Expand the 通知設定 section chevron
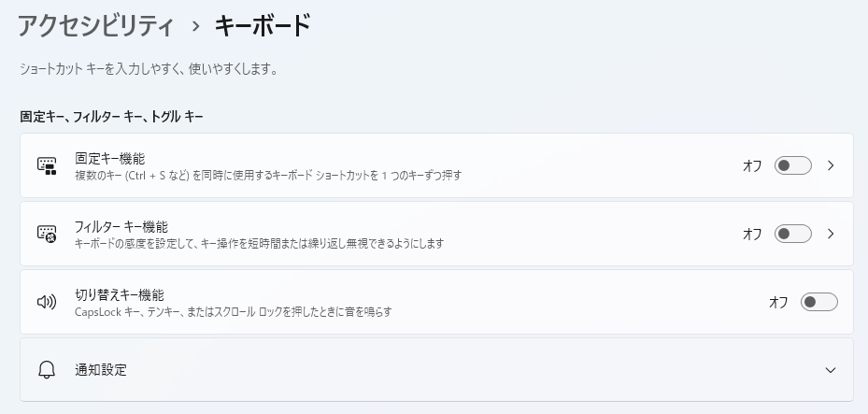Image resolution: width=868 pixels, height=414 pixels. pos(831,370)
